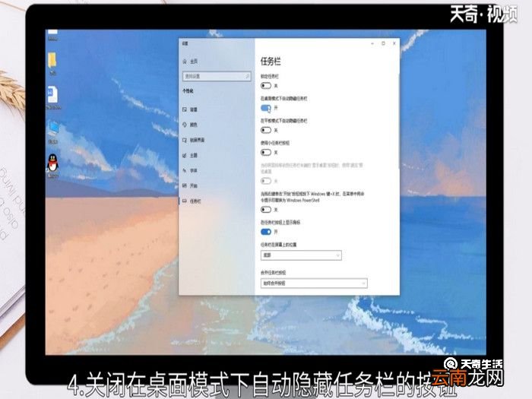Select the Colors palette icon in sidebar
The width and height of the screenshot is (532, 399).
point(185,125)
